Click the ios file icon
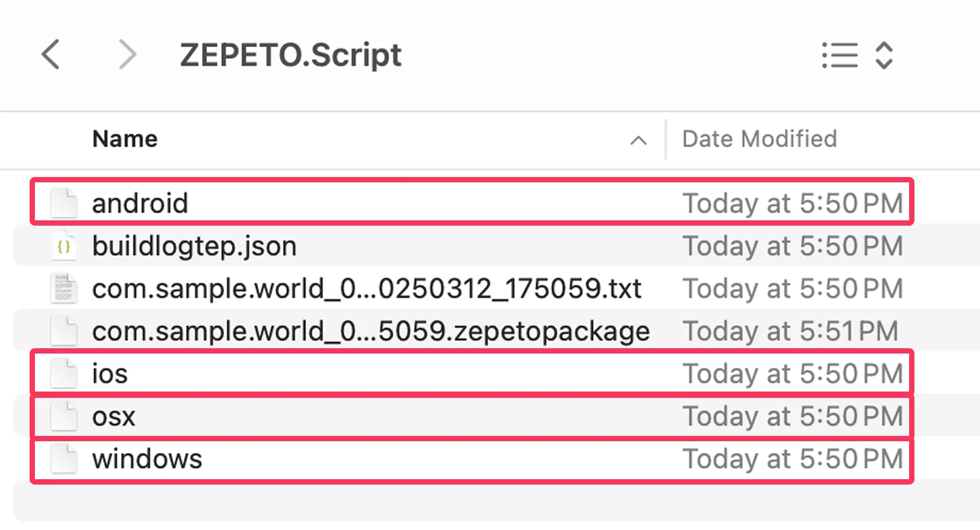 63,374
